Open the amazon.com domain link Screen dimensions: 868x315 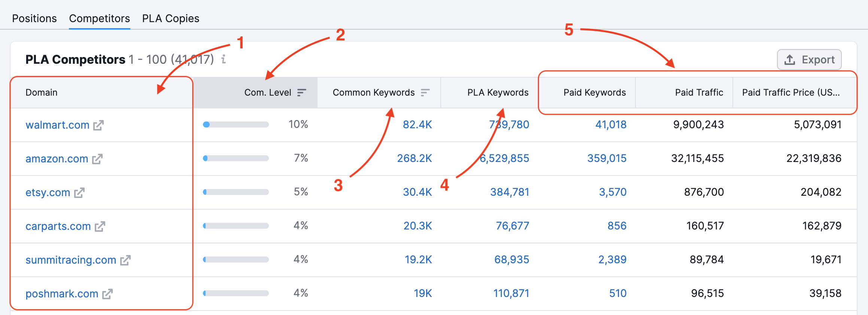tap(57, 159)
